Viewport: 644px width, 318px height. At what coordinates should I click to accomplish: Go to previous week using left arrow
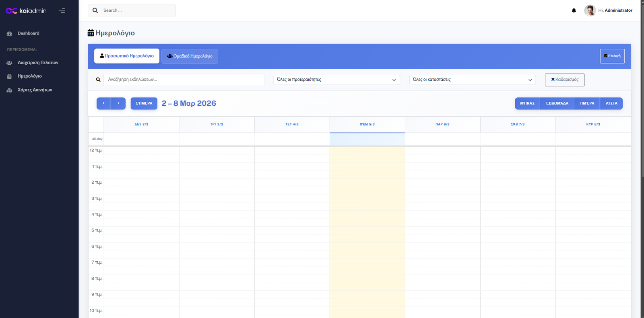click(103, 103)
